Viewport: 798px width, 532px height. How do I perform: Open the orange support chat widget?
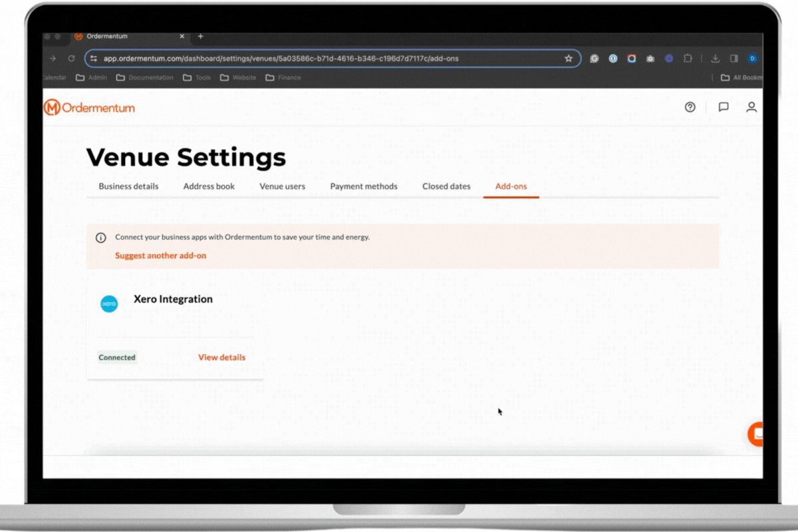tap(756, 434)
